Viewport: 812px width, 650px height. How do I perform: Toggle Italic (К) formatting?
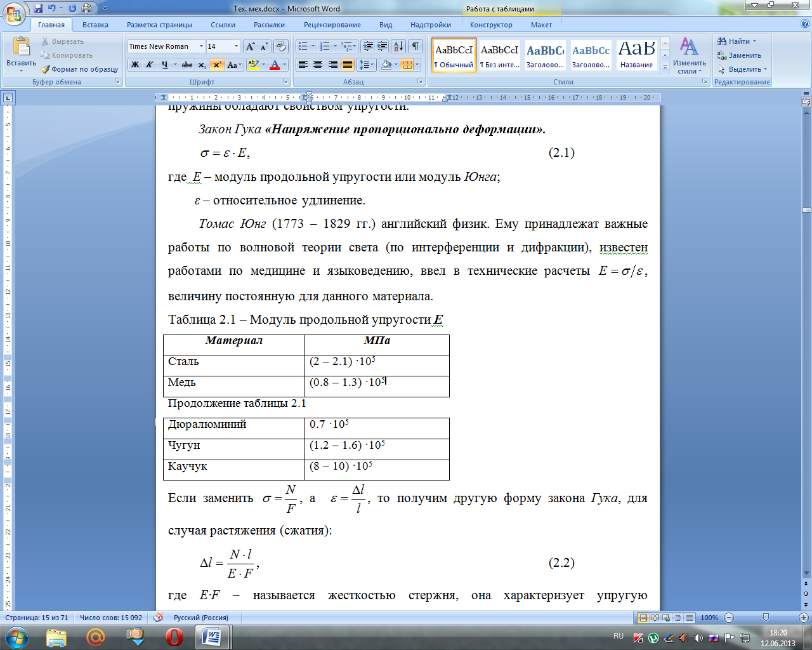(150, 65)
